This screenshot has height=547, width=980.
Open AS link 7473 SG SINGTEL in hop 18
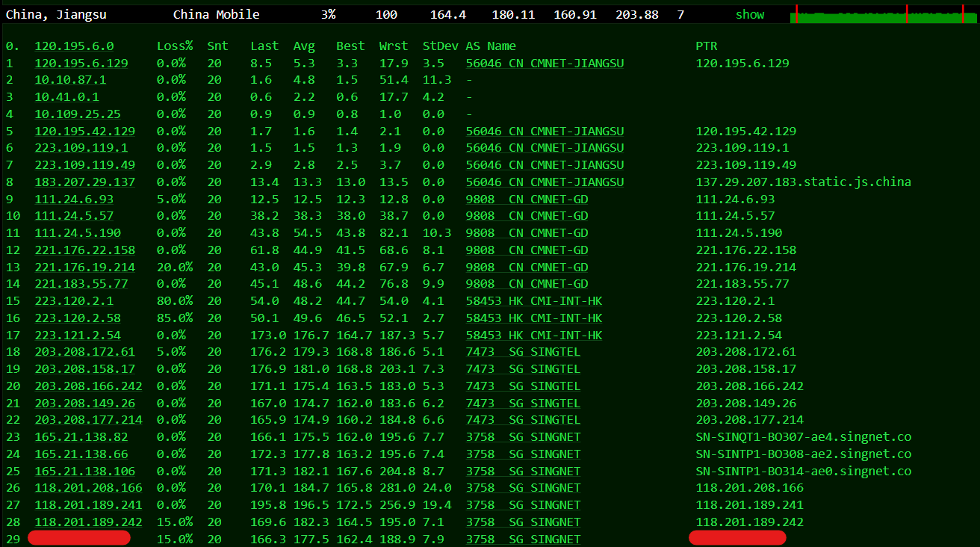tap(523, 352)
